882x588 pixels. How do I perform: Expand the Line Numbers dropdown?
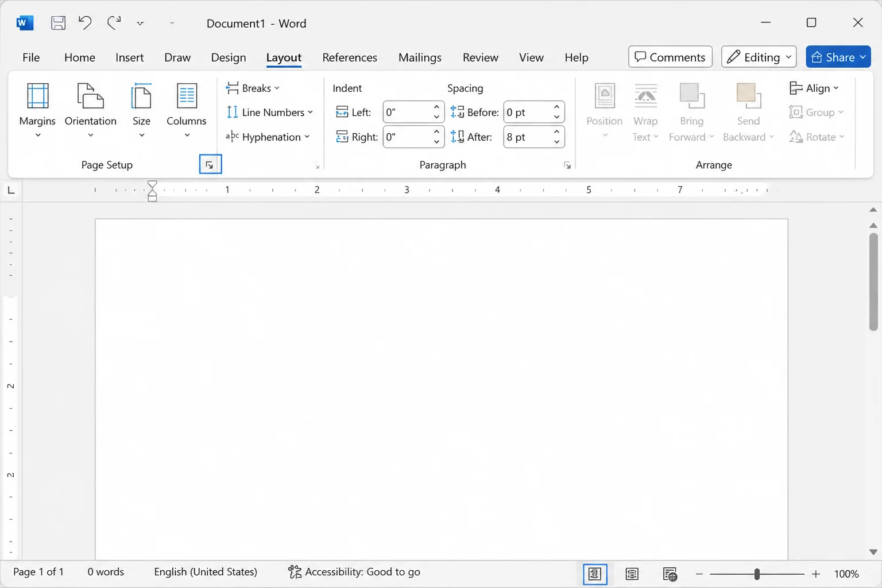click(x=269, y=113)
